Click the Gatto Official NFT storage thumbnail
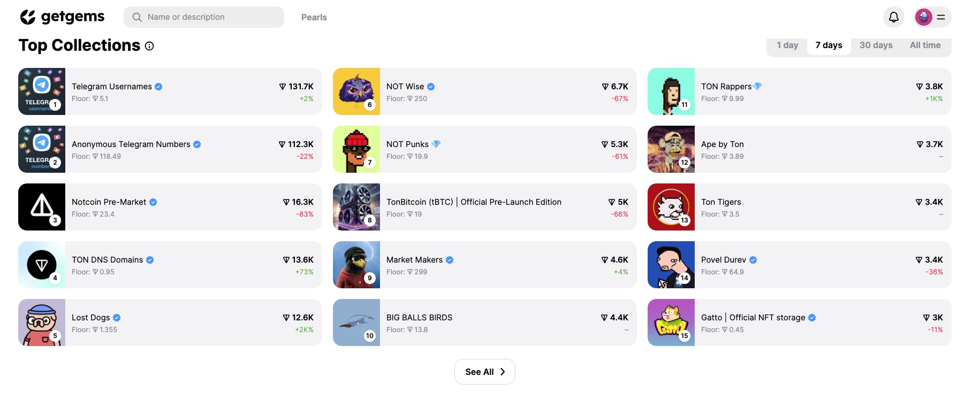Image resolution: width=980 pixels, height=407 pixels. pos(671,322)
